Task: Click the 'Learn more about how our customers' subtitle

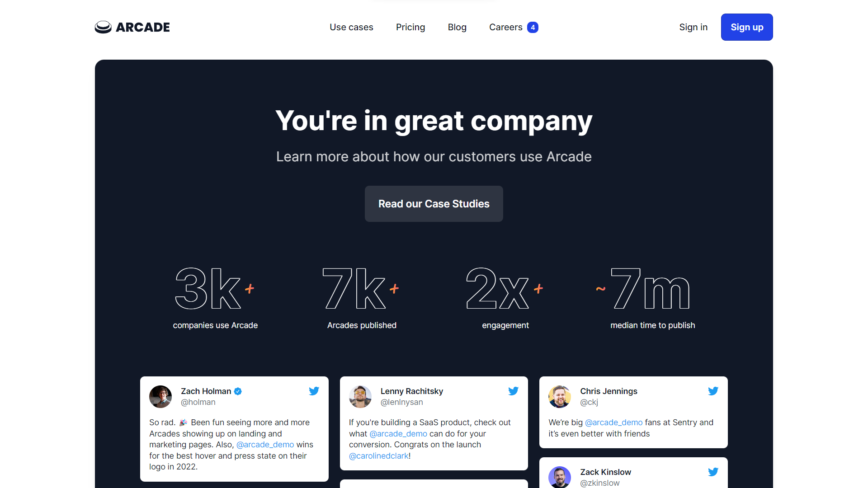Action: pos(434,156)
